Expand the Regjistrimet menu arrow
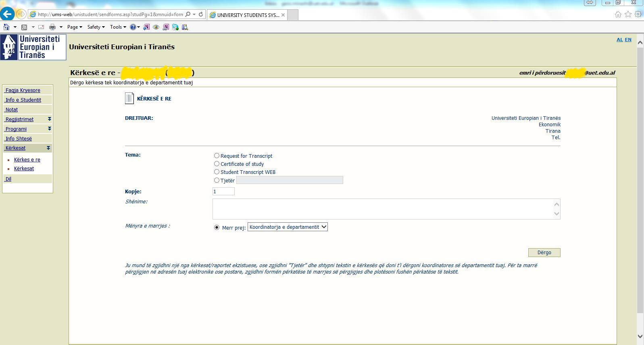This screenshot has height=345, width=644. pos(49,119)
